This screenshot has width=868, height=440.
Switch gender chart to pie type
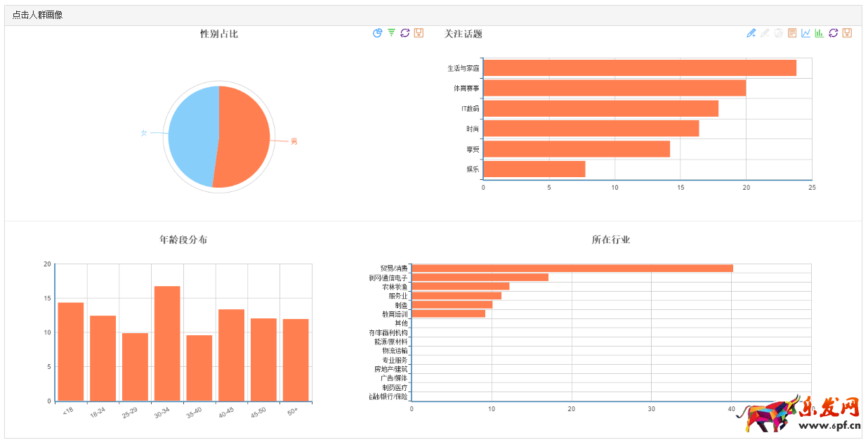pyautogui.click(x=377, y=33)
